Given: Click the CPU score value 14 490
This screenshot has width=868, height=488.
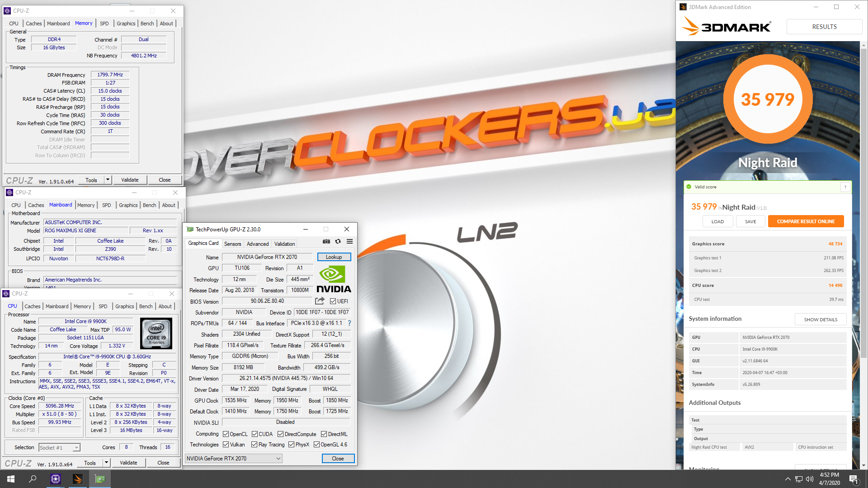Looking at the screenshot, I should tap(835, 286).
